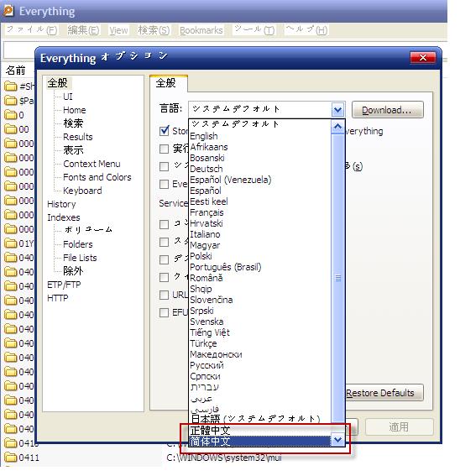Select 検索 in options tree
The width and height of the screenshot is (460, 476).
point(73,123)
